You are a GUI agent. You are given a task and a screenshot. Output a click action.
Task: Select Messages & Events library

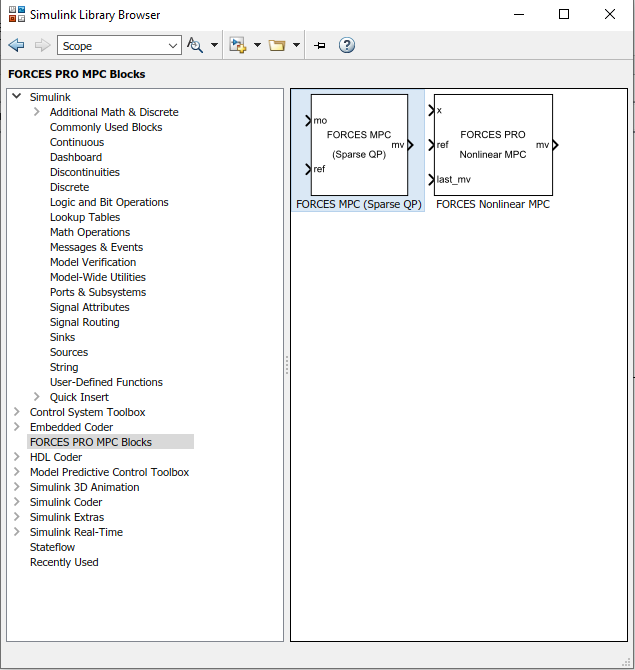96,247
